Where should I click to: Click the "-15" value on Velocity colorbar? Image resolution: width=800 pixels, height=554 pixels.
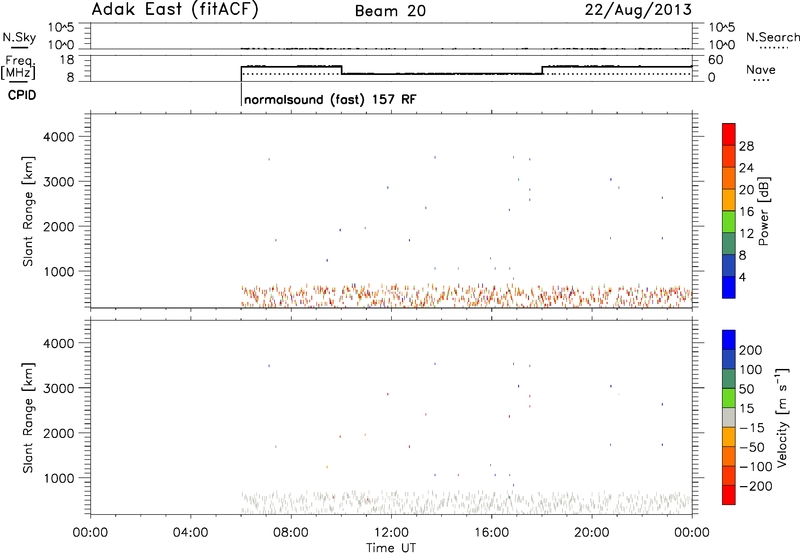coord(752,428)
